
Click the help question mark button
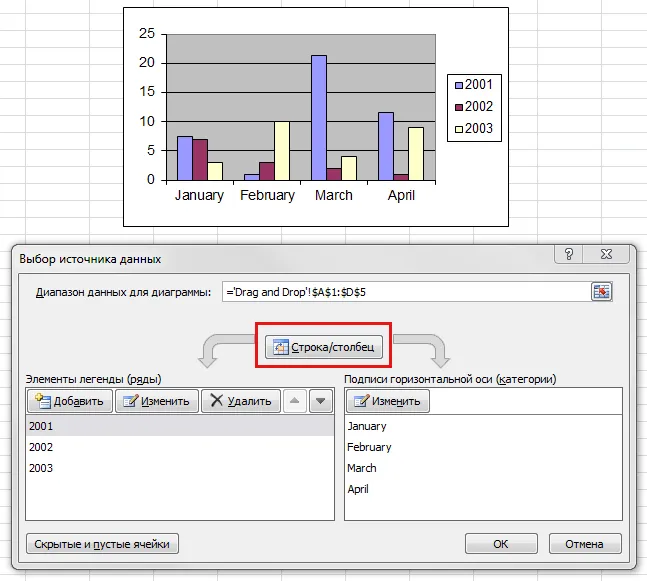(569, 254)
